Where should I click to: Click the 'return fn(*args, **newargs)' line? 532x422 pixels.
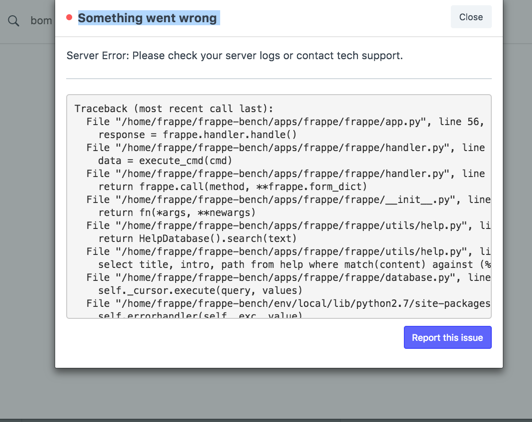coord(177,212)
